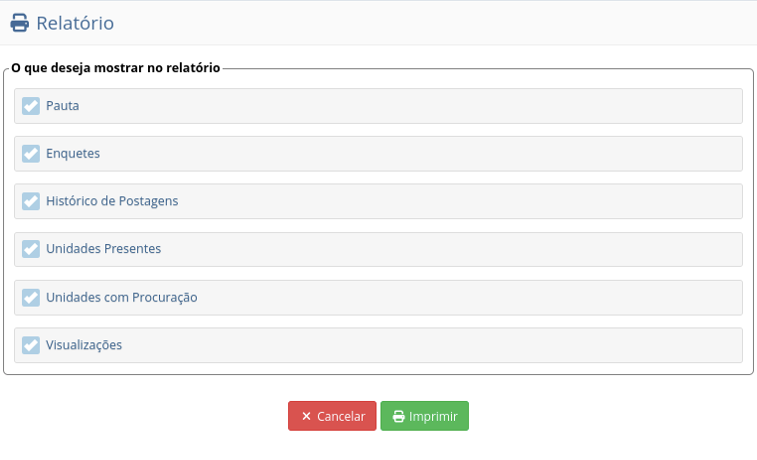
Task: Uncheck the Visualizações checkbox
Action: pyautogui.click(x=31, y=345)
